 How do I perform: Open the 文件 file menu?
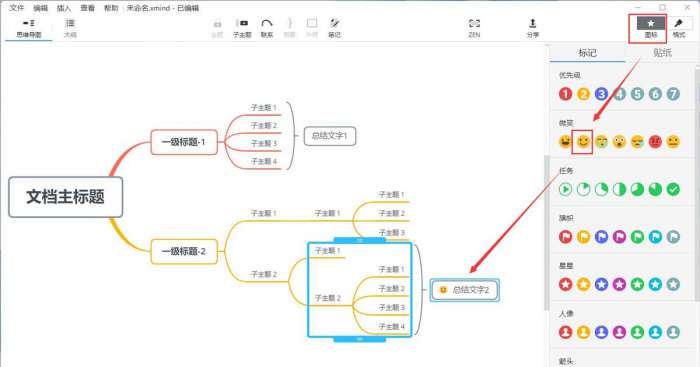point(17,8)
